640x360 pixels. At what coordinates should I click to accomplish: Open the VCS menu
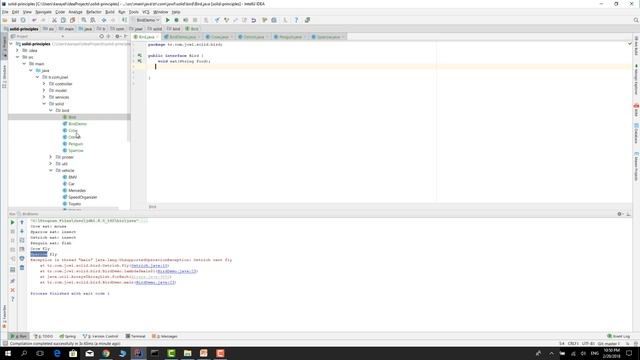pyautogui.click(x=146, y=12)
